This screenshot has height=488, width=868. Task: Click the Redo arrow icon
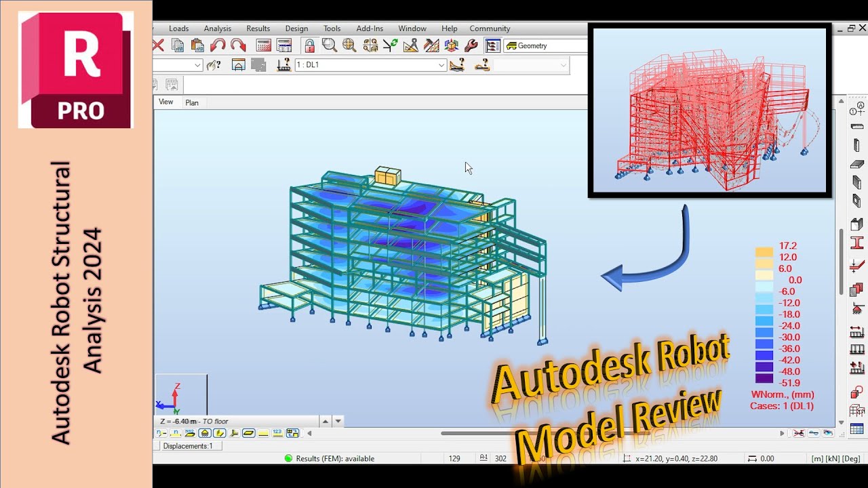coord(238,45)
